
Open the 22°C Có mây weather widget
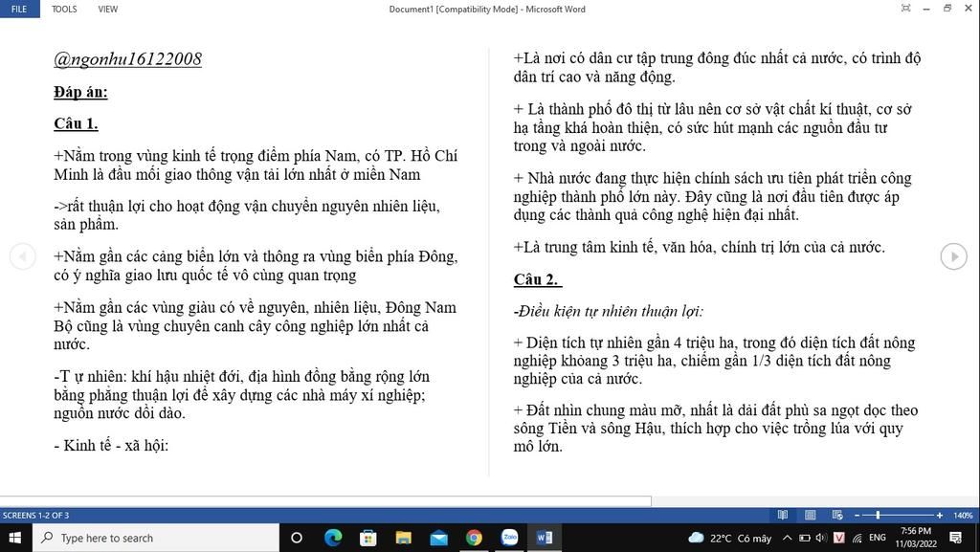[730, 538]
